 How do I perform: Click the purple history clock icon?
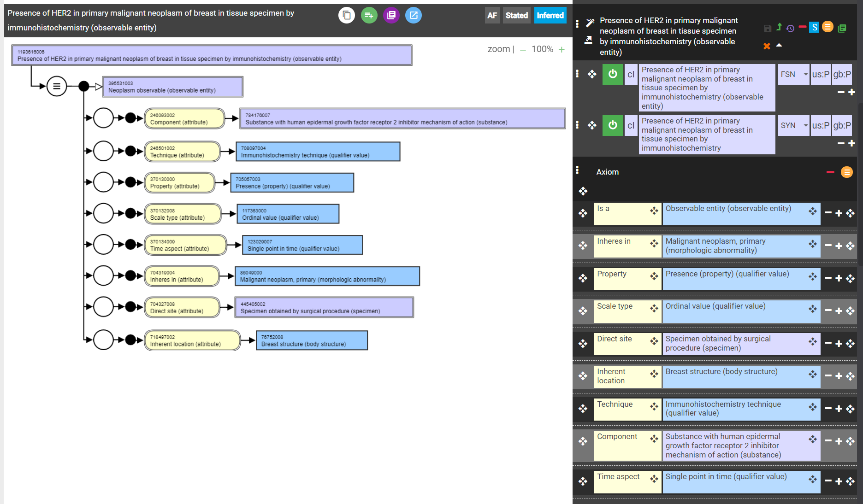[x=790, y=29]
